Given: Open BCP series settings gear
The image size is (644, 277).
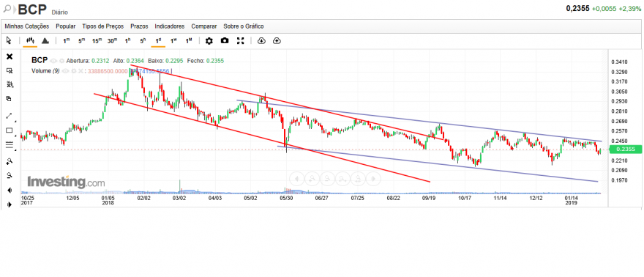Looking at the screenshot, I should click(61, 60).
